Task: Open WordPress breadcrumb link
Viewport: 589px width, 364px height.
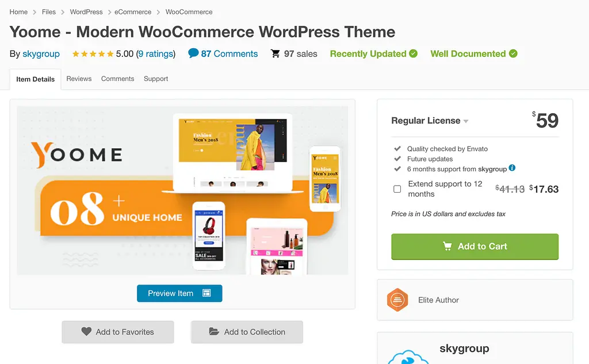Action: 86,12
